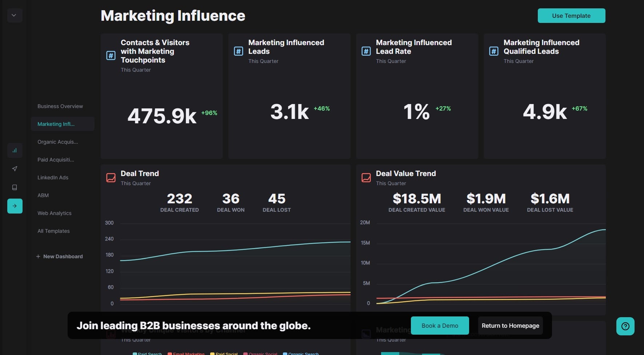Image resolution: width=644 pixels, height=355 pixels.
Task: Click hash icon for Marketing Influenced Qualified Leads
Action: [493, 51]
